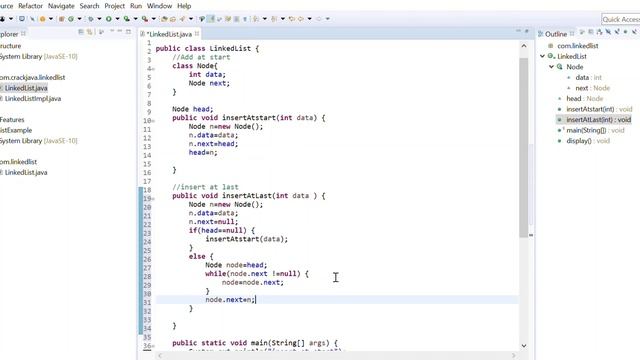The width and height of the screenshot is (640, 360).
Task: Open the Search menu
Action: point(89,6)
